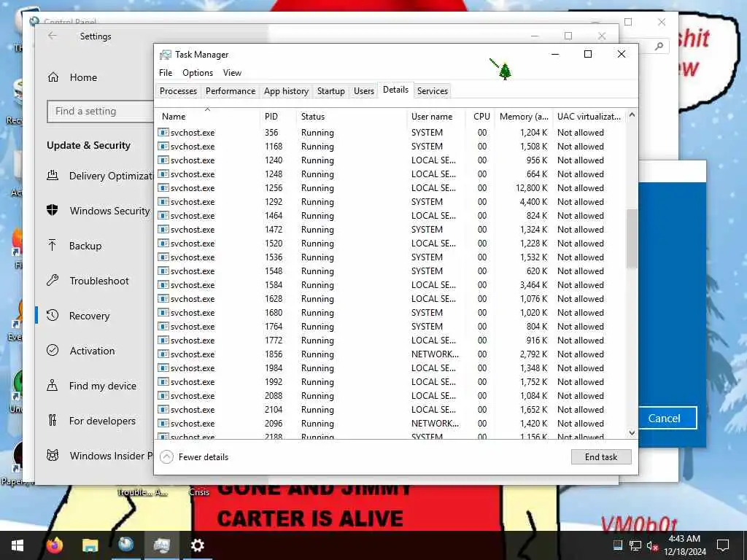
Task: Open the View menu in Task Manager
Action: click(232, 73)
